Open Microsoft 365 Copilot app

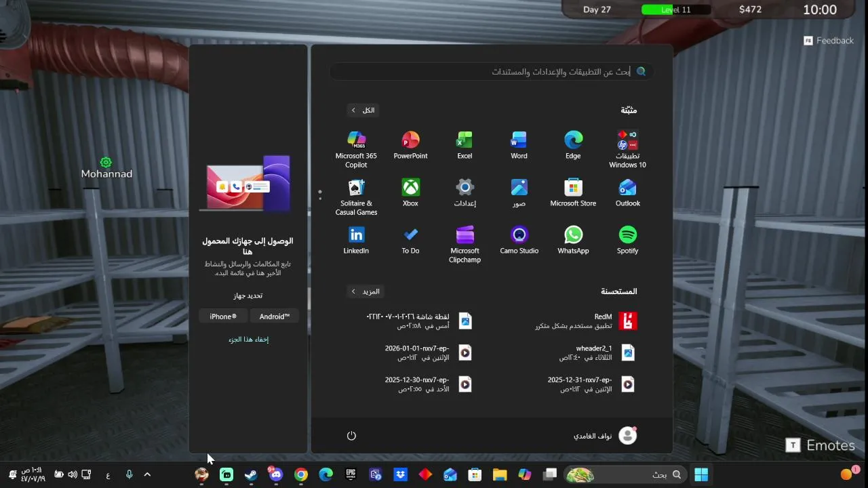pos(356,149)
